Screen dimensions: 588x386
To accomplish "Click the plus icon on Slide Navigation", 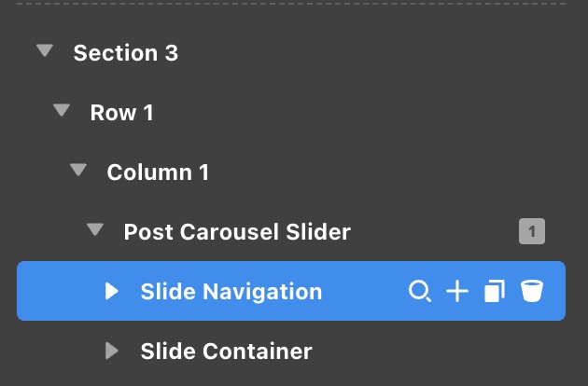I will (x=456, y=292).
